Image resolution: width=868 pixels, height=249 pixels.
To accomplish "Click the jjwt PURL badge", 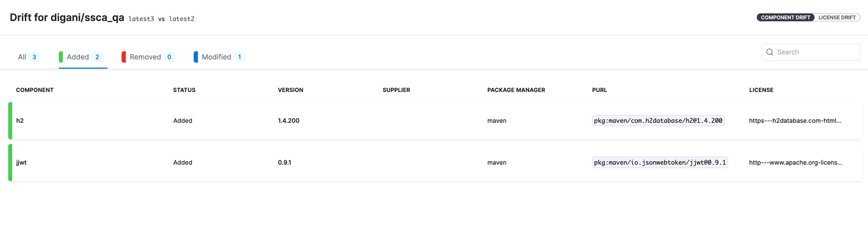I will 660,163.
